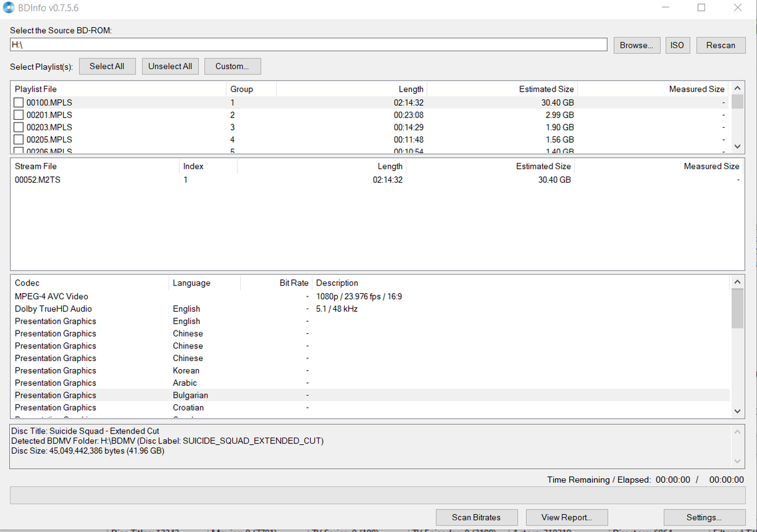
Task: Click the Bit Rate column header
Action: [x=276, y=283]
